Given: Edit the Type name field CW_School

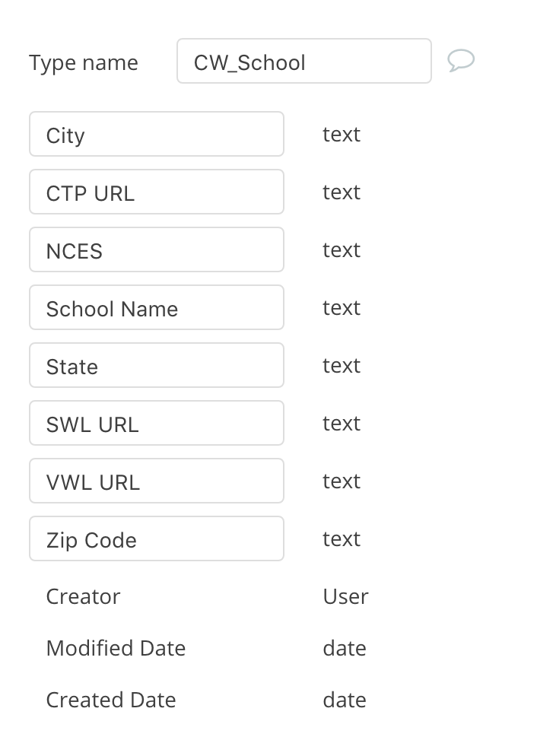Looking at the screenshot, I should point(303,62).
